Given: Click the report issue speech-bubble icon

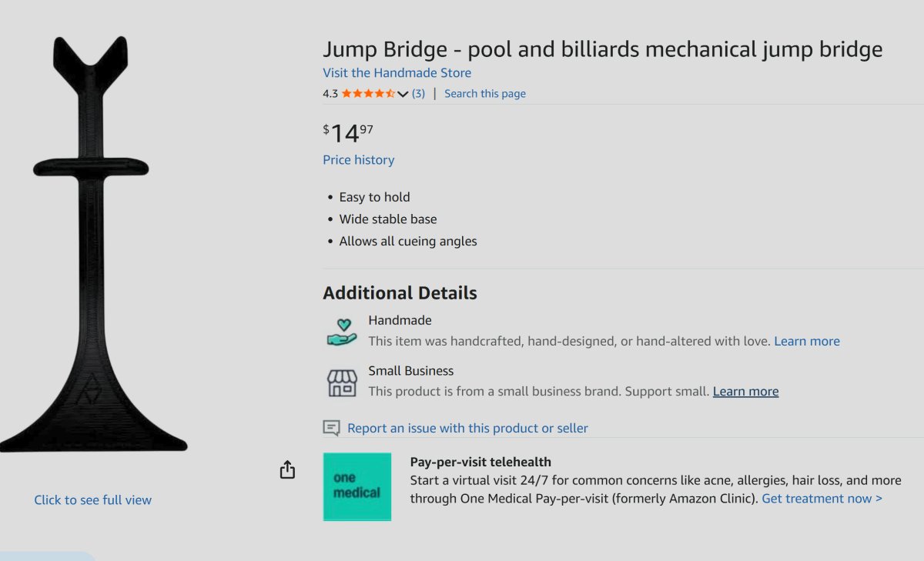Looking at the screenshot, I should tap(331, 428).
